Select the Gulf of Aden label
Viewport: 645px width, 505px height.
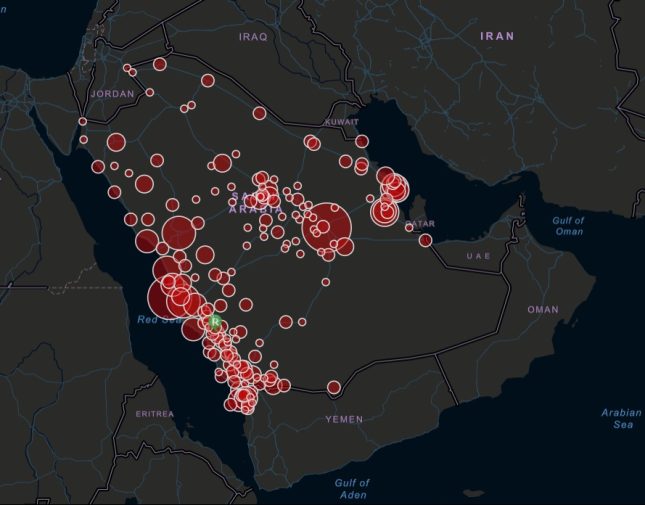(352, 488)
